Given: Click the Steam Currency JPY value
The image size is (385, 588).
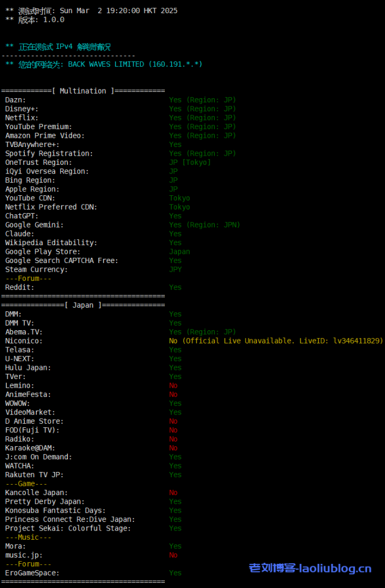Looking at the screenshot, I should point(175,269).
